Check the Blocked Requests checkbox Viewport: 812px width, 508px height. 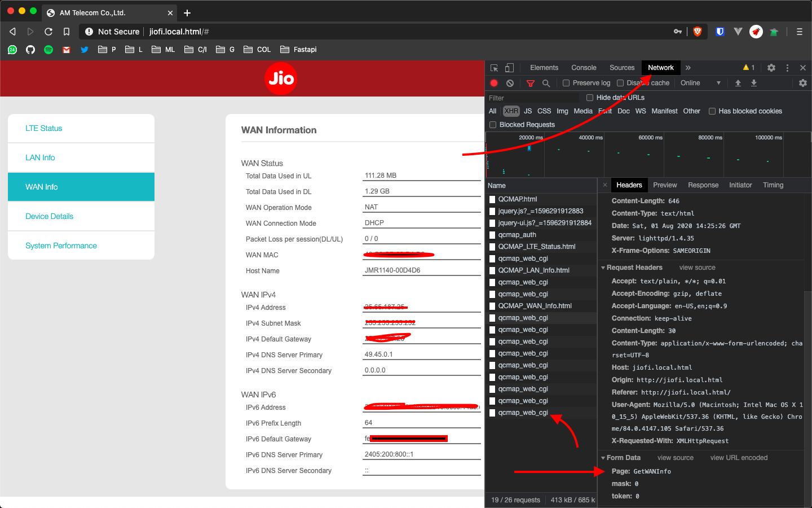coord(493,125)
